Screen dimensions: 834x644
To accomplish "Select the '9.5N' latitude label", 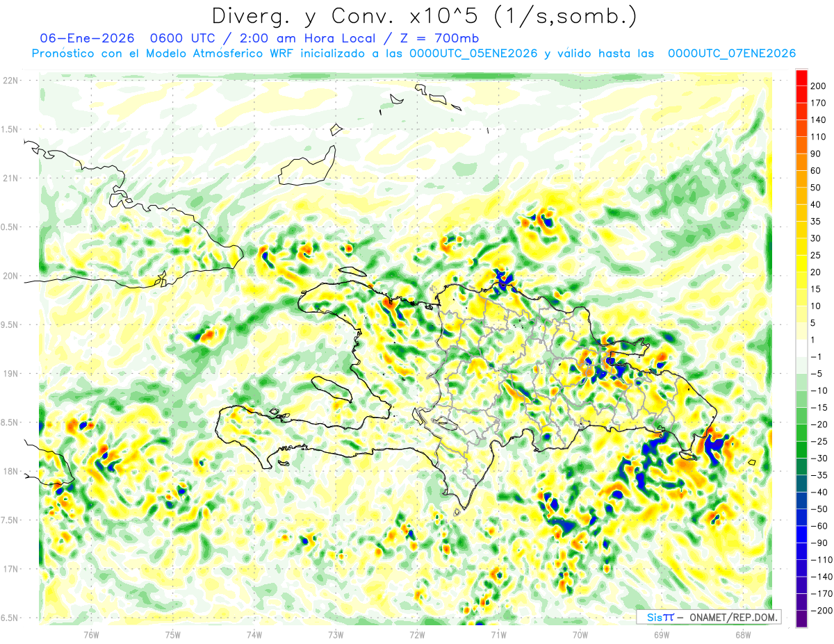I will click(x=10, y=324).
